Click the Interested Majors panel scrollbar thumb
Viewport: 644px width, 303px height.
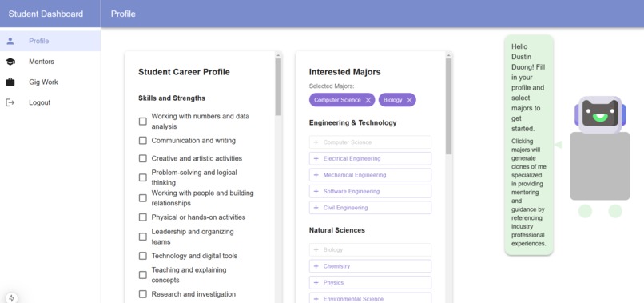coord(448,106)
